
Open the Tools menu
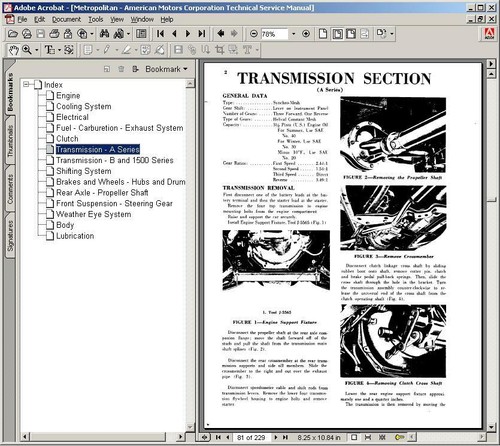pos(96,20)
